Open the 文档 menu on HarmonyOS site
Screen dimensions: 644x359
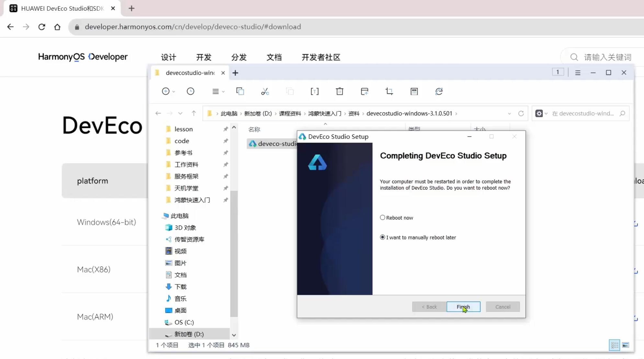274,57
